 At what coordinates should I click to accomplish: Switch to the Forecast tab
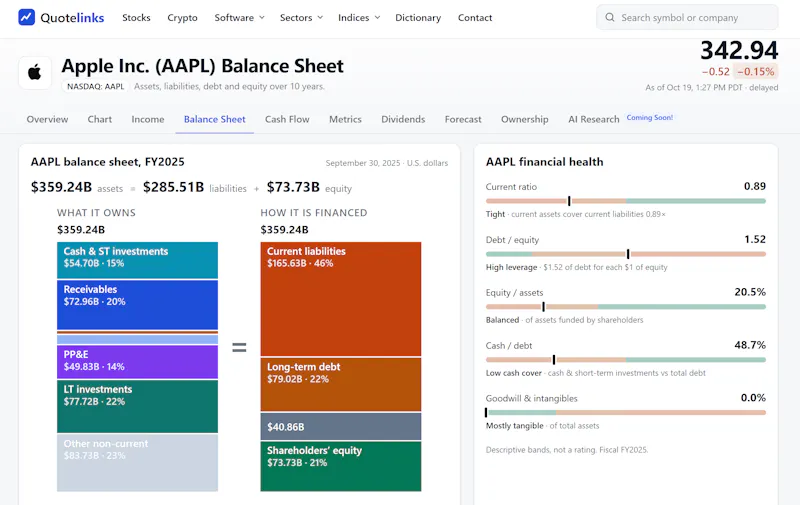[463, 119]
